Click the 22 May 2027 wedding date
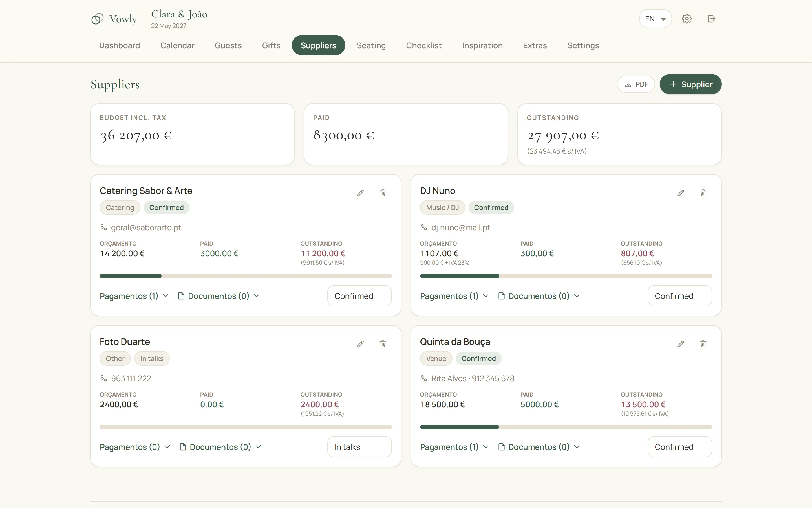The height and width of the screenshot is (508, 812). pos(168,26)
